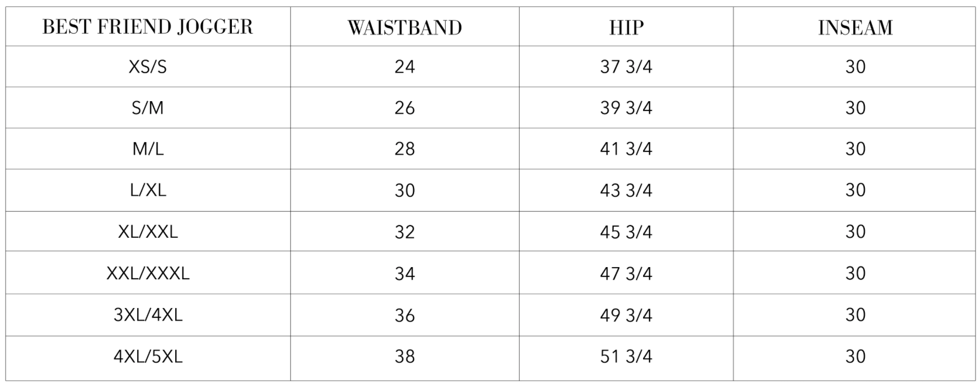980x388 pixels.
Task: Select the WAISTBAND column header
Action: (405, 27)
